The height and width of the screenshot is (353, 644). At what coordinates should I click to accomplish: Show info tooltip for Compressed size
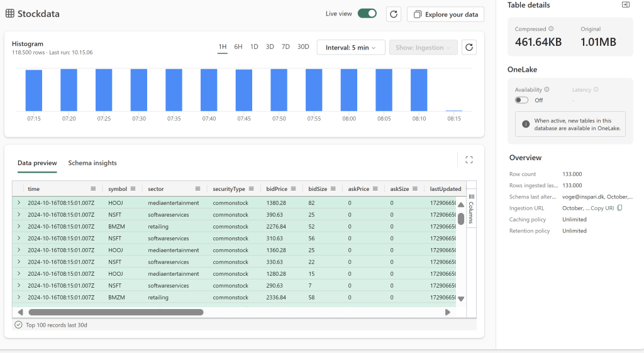[x=551, y=29]
